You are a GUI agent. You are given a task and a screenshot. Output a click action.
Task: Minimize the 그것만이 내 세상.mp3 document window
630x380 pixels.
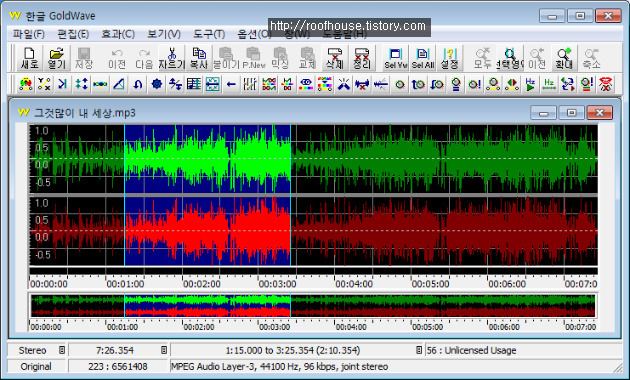543,113
